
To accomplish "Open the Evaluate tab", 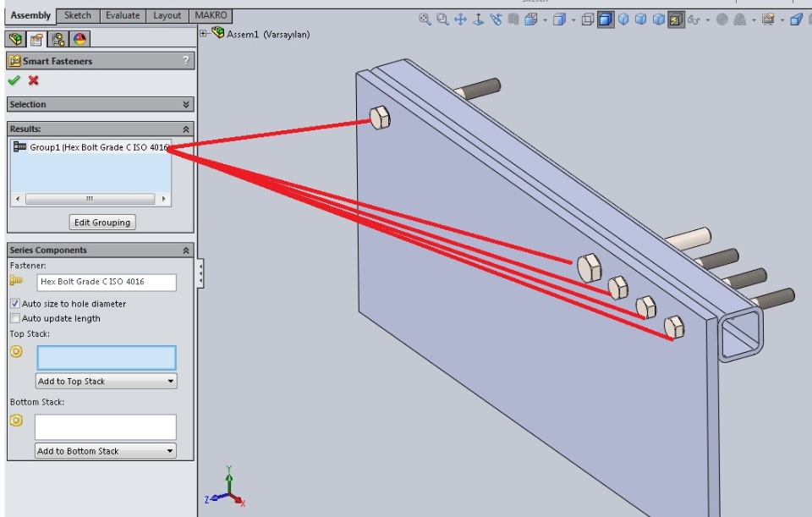I will coord(123,15).
